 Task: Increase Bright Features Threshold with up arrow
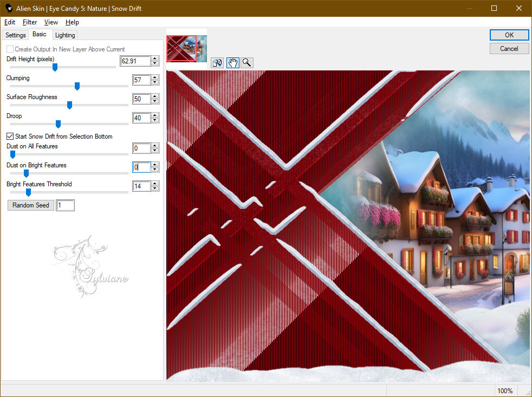155,184
